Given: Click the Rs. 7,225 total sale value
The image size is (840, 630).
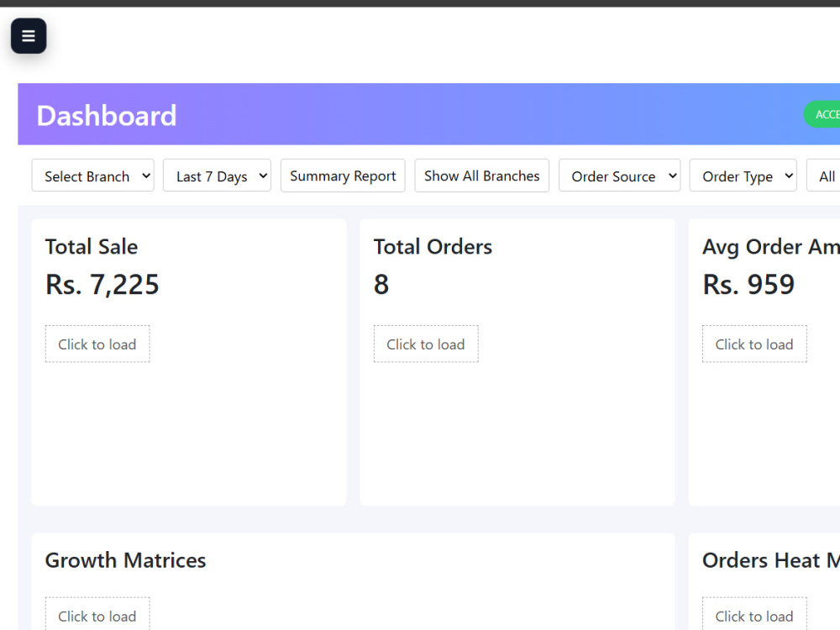Looking at the screenshot, I should click(x=102, y=285).
